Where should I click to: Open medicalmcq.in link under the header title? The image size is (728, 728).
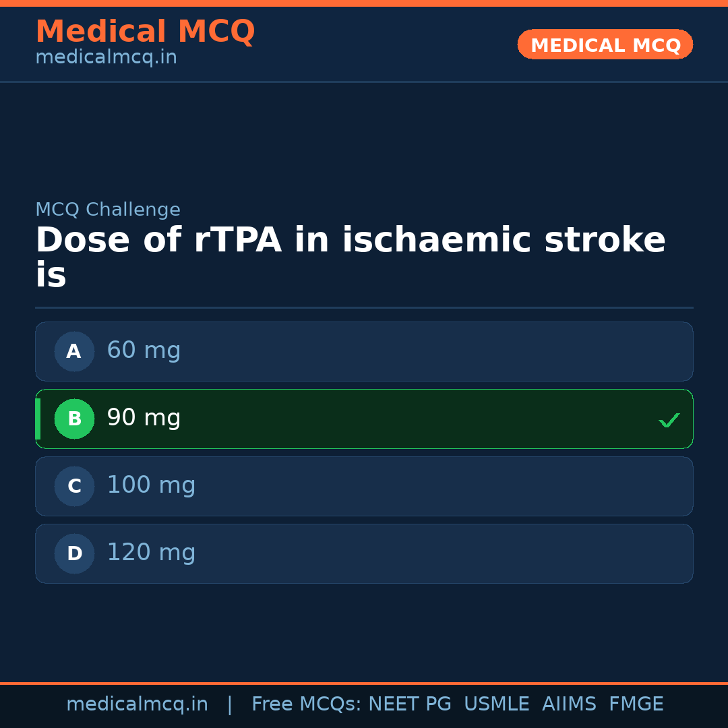106,58
